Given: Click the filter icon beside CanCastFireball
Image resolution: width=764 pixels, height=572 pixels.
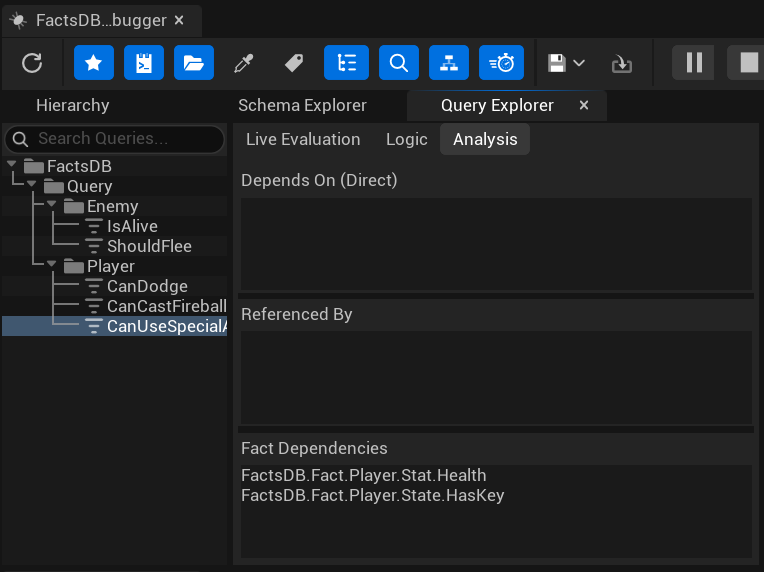Looking at the screenshot, I should tap(94, 306).
